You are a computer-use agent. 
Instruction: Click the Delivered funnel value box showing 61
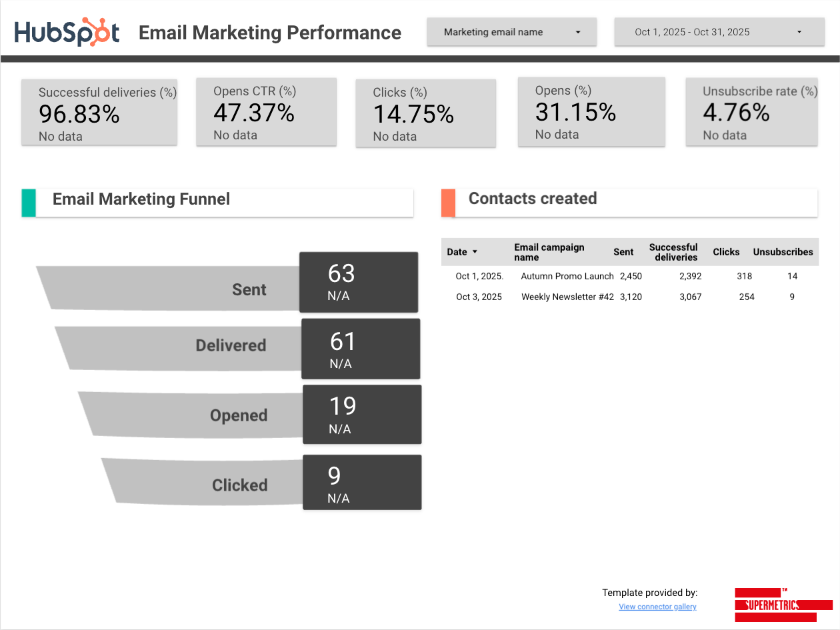point(361,349)
